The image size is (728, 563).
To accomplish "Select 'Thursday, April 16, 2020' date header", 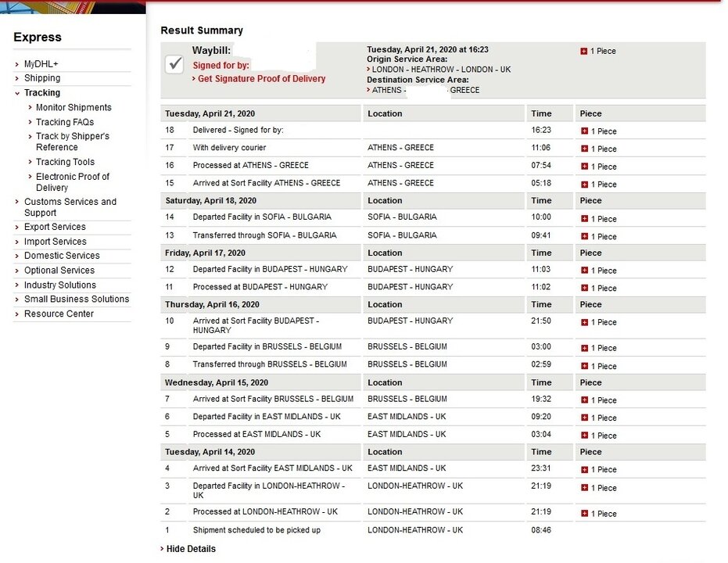I will point(212,304).
